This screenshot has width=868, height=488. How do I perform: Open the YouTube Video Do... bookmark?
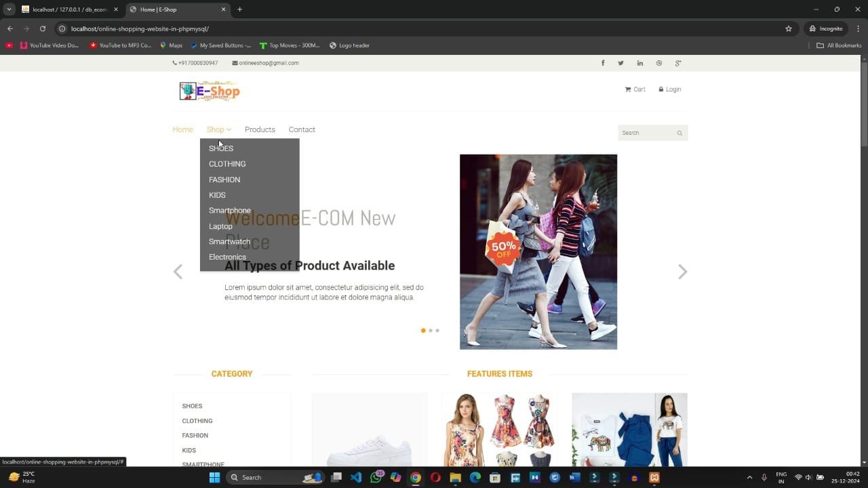point(50,45)
